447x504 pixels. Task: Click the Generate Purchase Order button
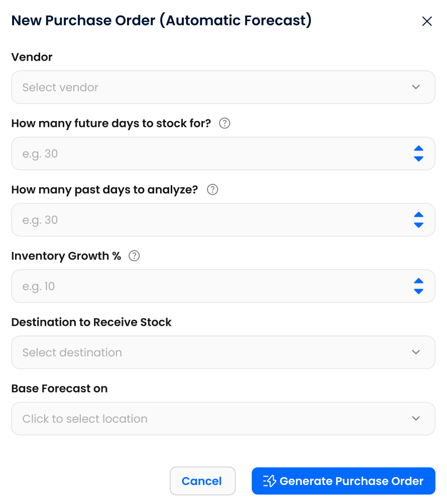(x=343, y=481)
